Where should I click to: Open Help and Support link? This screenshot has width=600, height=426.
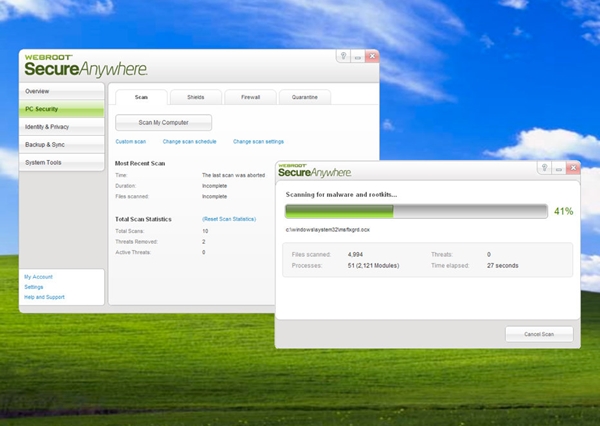click(44, 297)
